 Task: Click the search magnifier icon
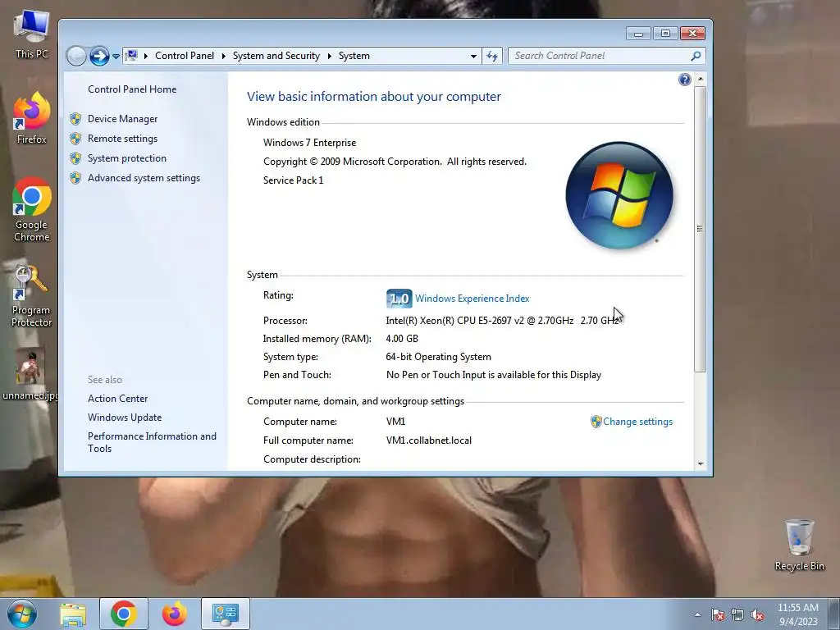[696, 56]
